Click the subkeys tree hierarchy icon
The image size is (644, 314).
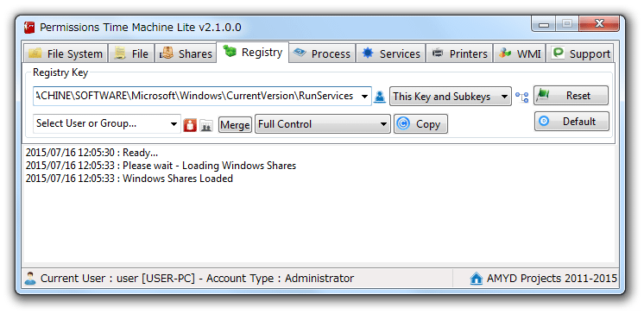[522, 97]
